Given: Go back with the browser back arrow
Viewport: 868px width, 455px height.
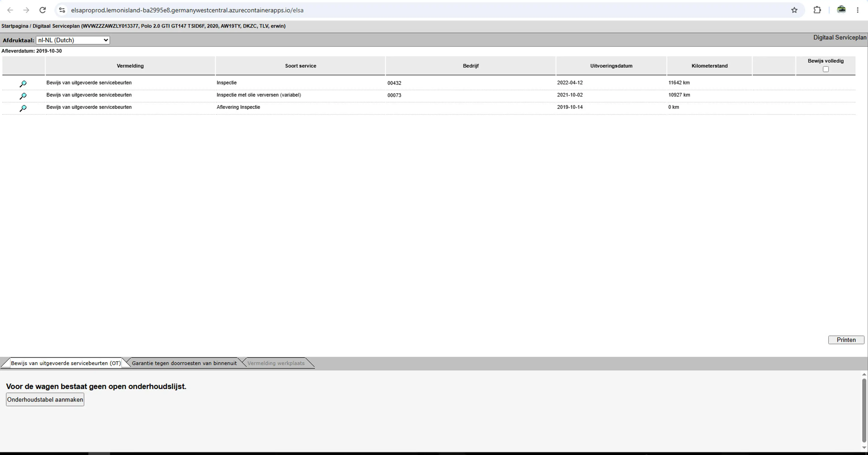Looking at the screenshot, I should pos(10,10).
